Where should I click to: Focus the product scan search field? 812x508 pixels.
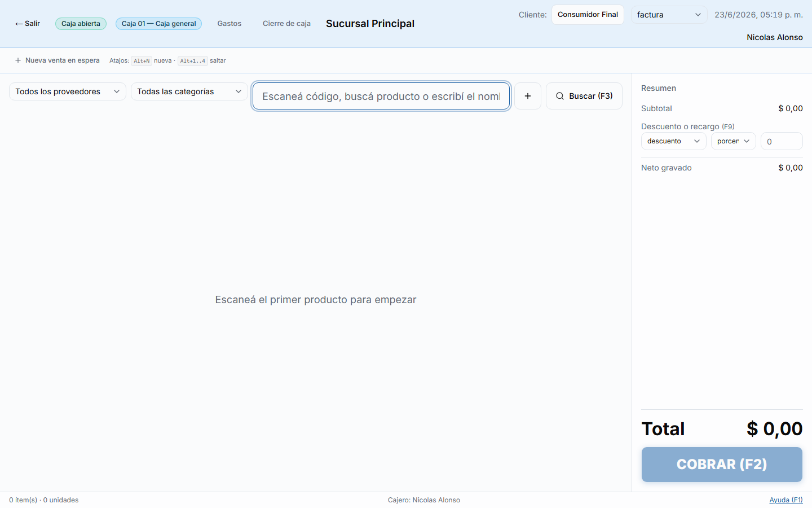click(x=381, y=96)
